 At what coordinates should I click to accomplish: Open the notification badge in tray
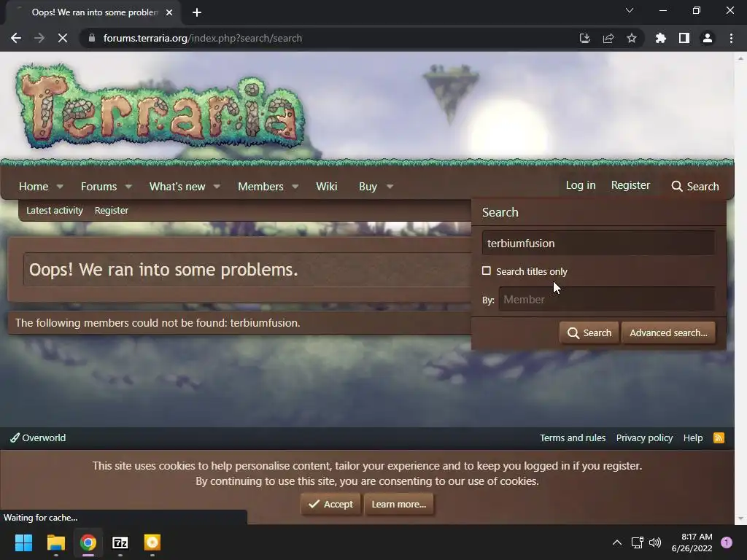tap(727, 542)
